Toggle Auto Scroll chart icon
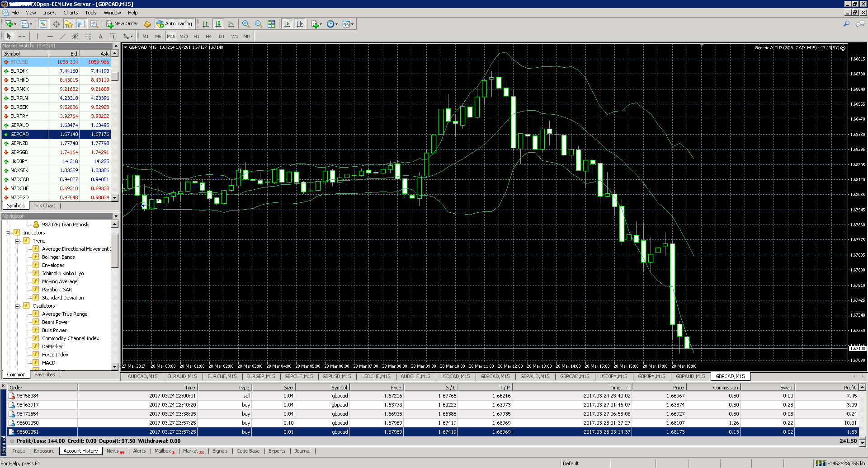The height and width of the screenshot is (468, 868). tap(287, 24)
